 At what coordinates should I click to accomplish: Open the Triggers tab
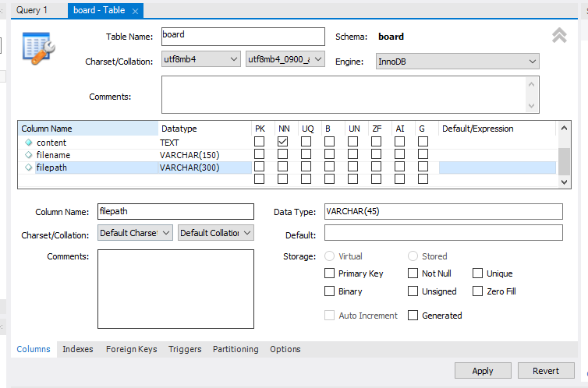185,349
